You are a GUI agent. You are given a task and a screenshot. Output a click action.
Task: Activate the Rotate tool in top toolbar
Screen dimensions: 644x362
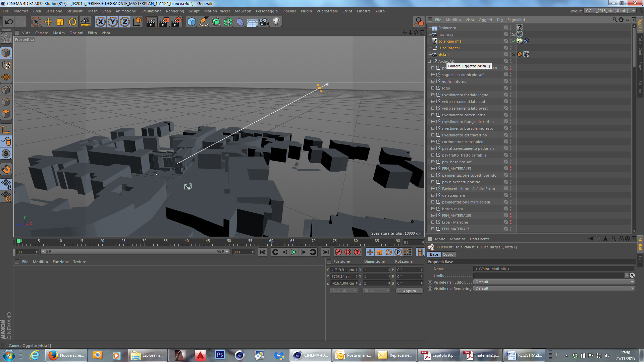point(72,22)
